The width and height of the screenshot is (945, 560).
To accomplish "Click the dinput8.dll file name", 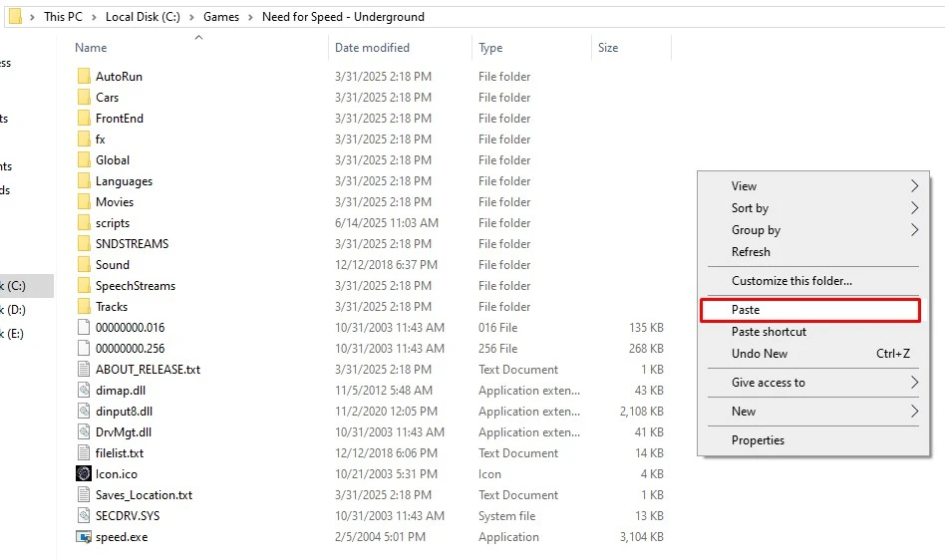I will click(x=125, y=412).
